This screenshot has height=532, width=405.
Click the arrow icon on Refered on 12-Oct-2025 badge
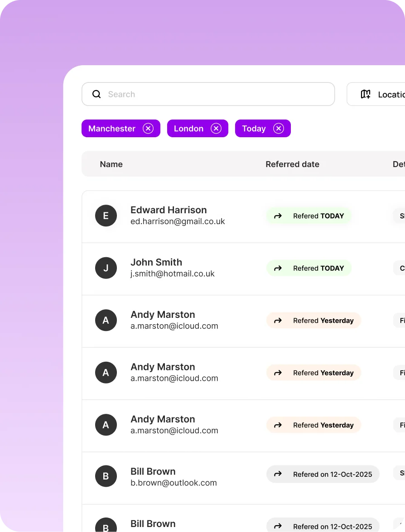tap(278, 474)
